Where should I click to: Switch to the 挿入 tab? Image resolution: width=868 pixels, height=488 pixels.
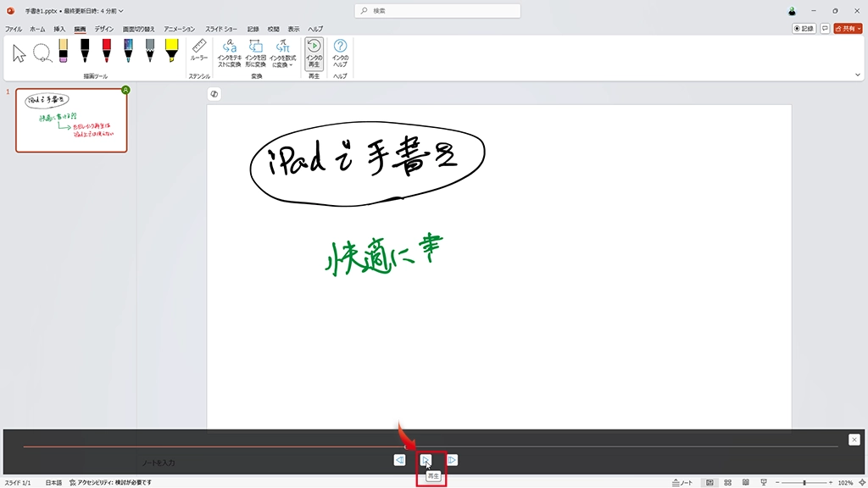(59, 29)
